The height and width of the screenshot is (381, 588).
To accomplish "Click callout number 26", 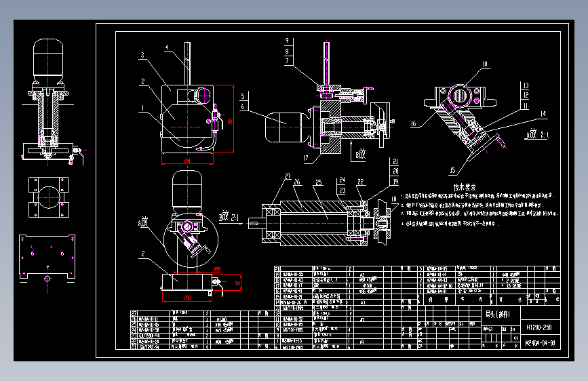I will tap(297, 182).
